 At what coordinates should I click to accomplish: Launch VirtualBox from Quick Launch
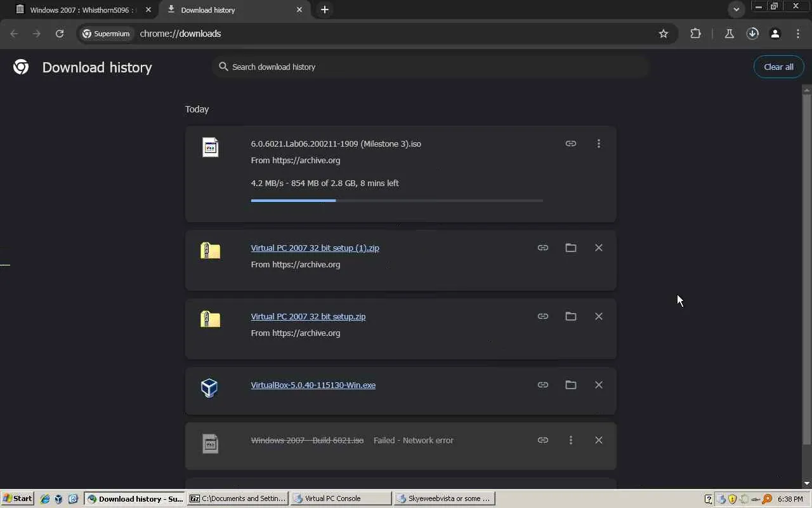[58, 499]
